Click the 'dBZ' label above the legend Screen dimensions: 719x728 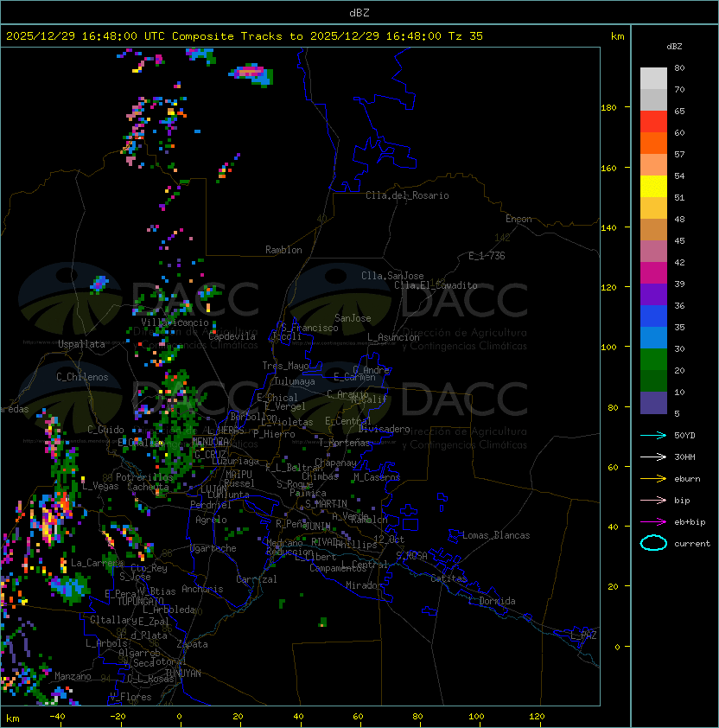pyautogui.click(x=674, y=47)
